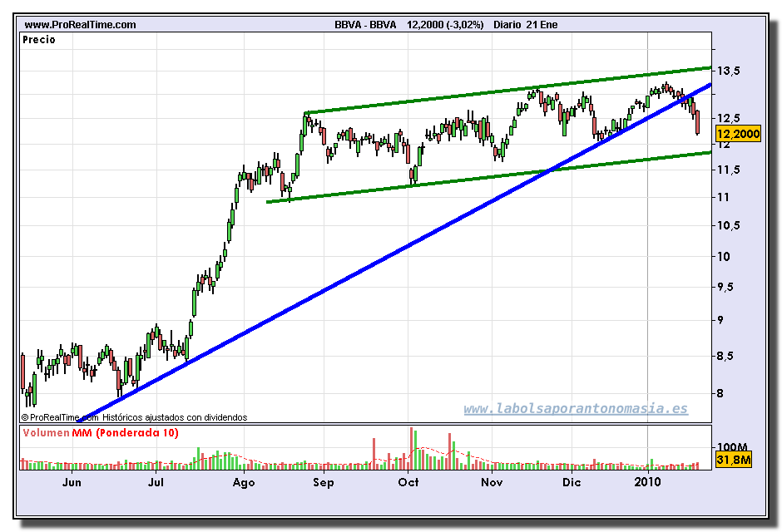Open the www.labolsaporantonomasia.es link
The height and width of the screenshot is (532, 782).
coord(576,409)
